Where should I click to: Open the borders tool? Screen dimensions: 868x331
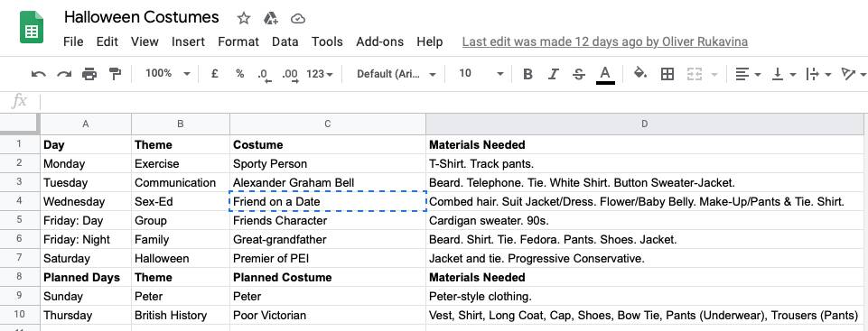(x=667, y=73)
